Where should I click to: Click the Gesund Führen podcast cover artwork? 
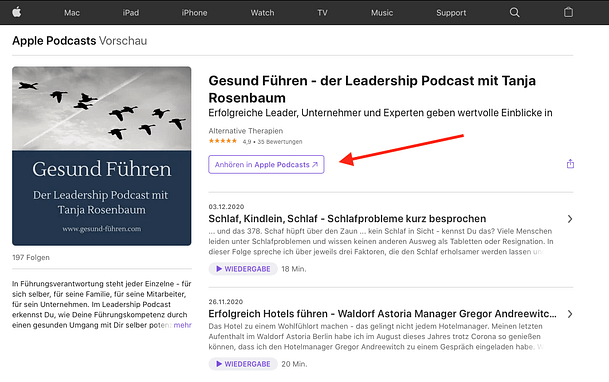(102, 156)
